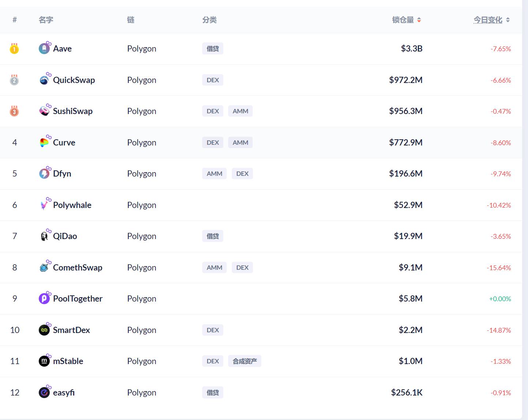Click the mStable logo icon
This screenshot has width=528, height=420.
[x=44, y=361]
